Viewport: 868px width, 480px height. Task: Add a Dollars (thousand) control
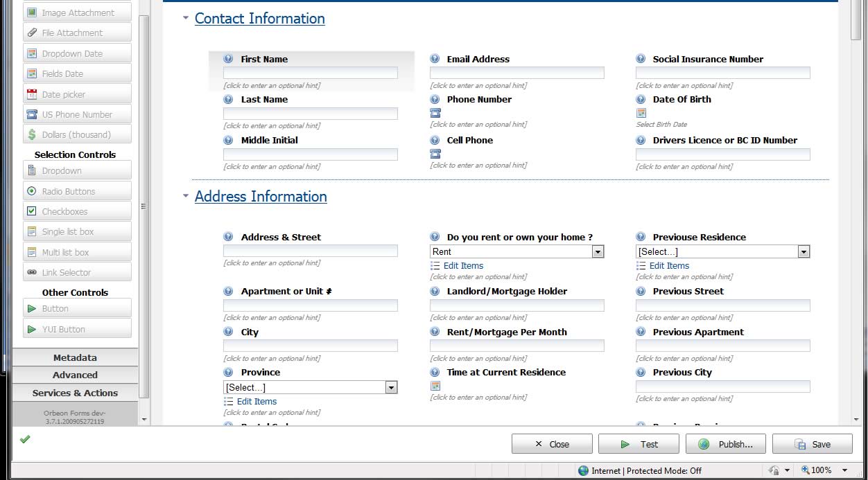point(77,135)
